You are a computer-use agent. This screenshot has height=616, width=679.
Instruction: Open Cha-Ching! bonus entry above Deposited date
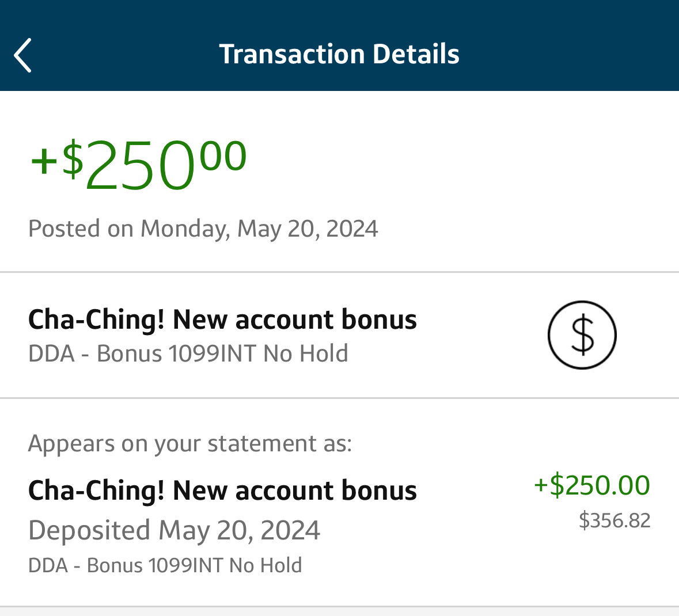pyautogui.click(x=222, y=490)
